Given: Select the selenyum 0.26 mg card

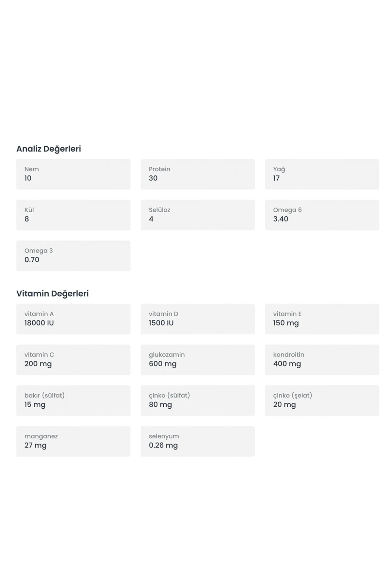Looking at the screenshot, I should tap(198, 441).
